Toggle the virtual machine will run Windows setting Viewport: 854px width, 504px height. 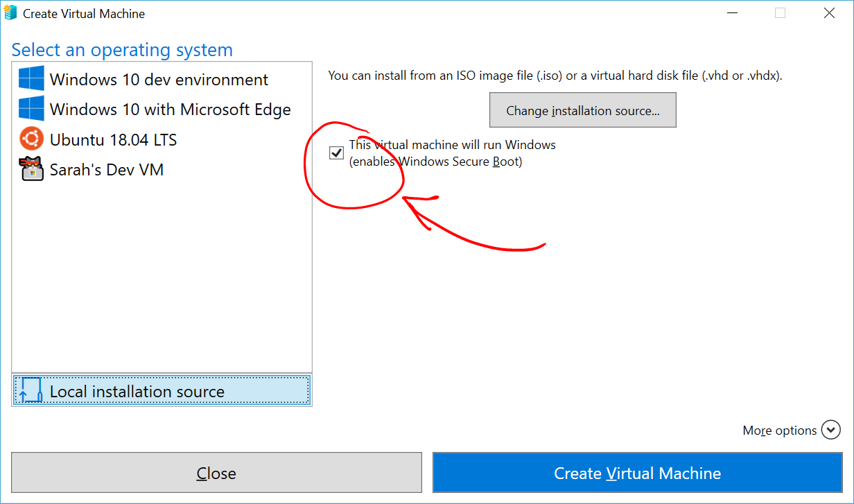point(336,153)
